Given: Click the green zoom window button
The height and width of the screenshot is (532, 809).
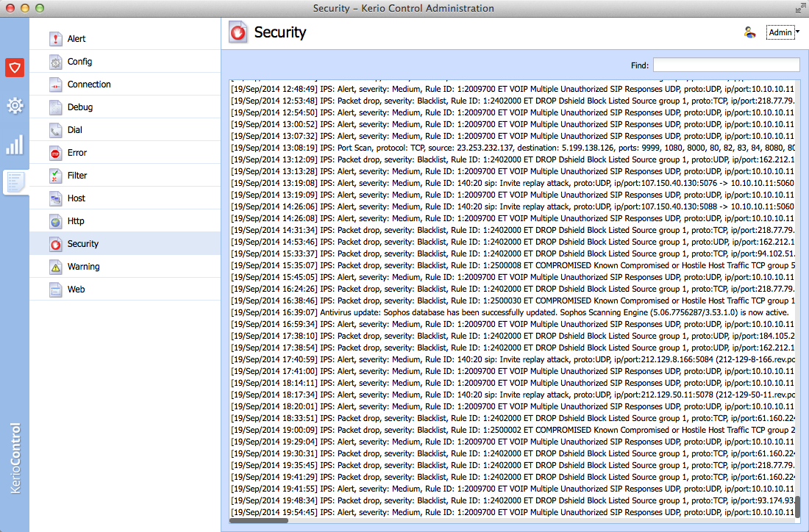Looking at the screenshot, I should [40, 8].
